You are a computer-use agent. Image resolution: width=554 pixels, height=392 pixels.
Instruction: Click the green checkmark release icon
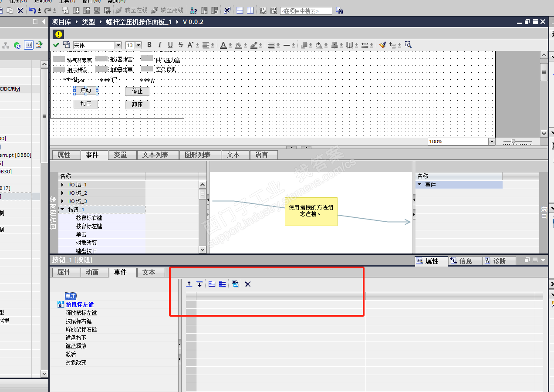[56, 45]
